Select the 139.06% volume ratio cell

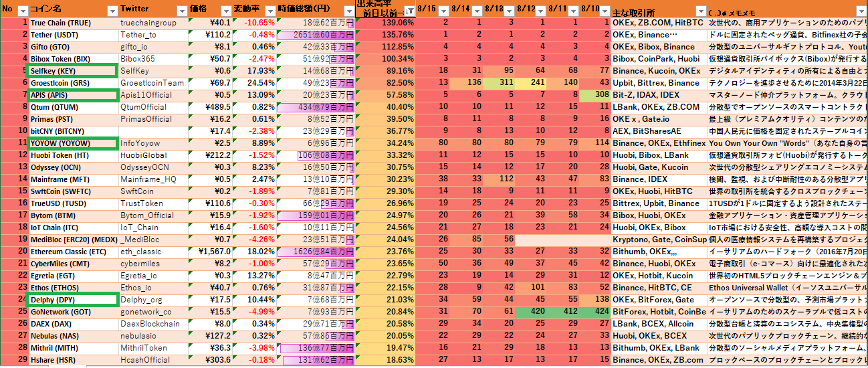[386, 23]
